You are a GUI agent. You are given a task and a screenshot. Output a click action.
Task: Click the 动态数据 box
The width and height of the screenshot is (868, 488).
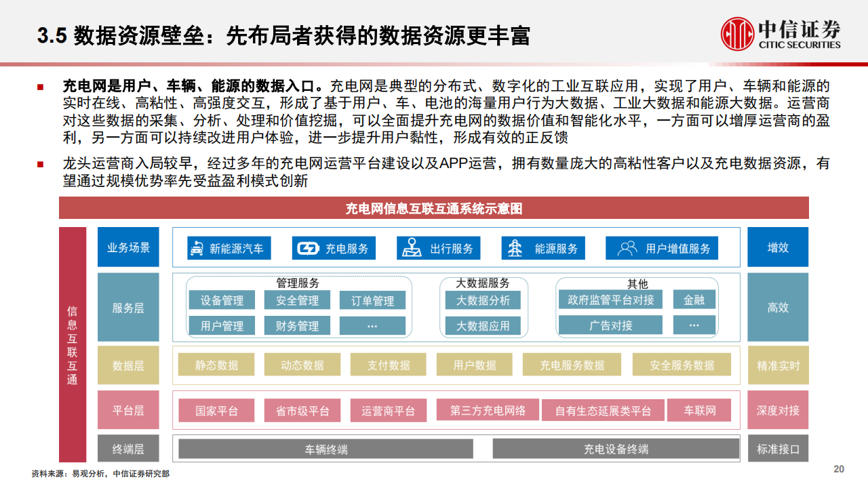302,365
